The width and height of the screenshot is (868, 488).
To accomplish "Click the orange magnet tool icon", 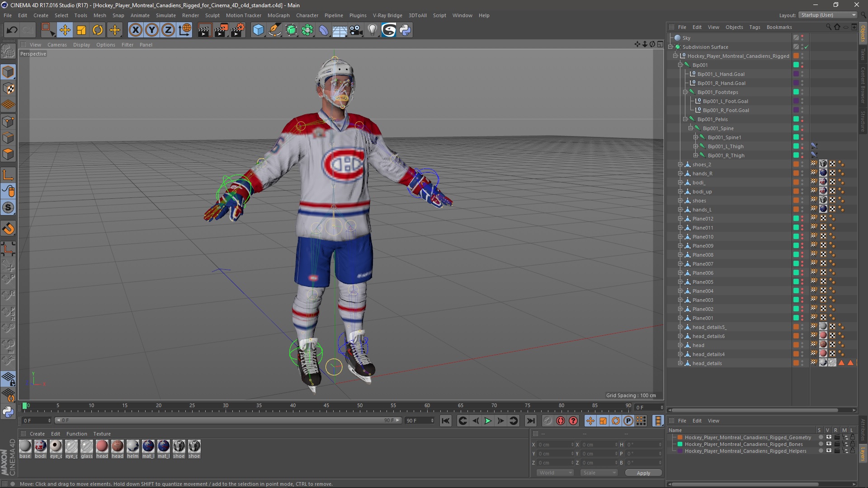I will tap(8, 229).
